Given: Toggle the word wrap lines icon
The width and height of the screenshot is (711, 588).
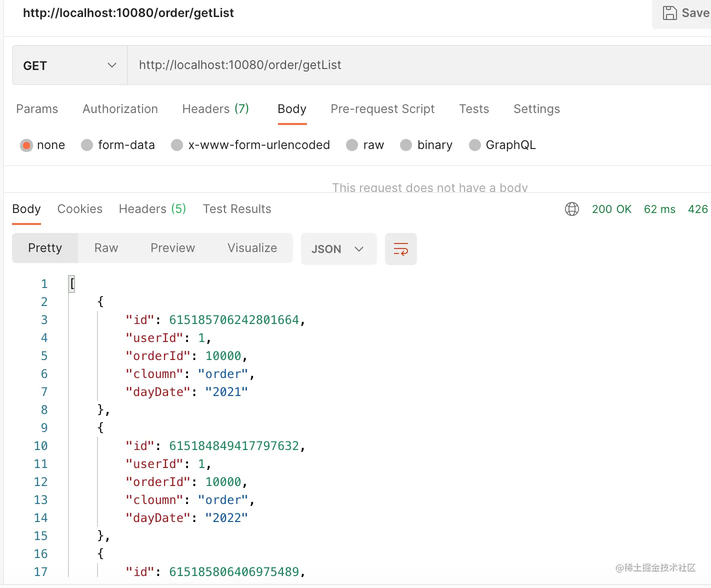Looking at the screenshot, I should [400, 249].
